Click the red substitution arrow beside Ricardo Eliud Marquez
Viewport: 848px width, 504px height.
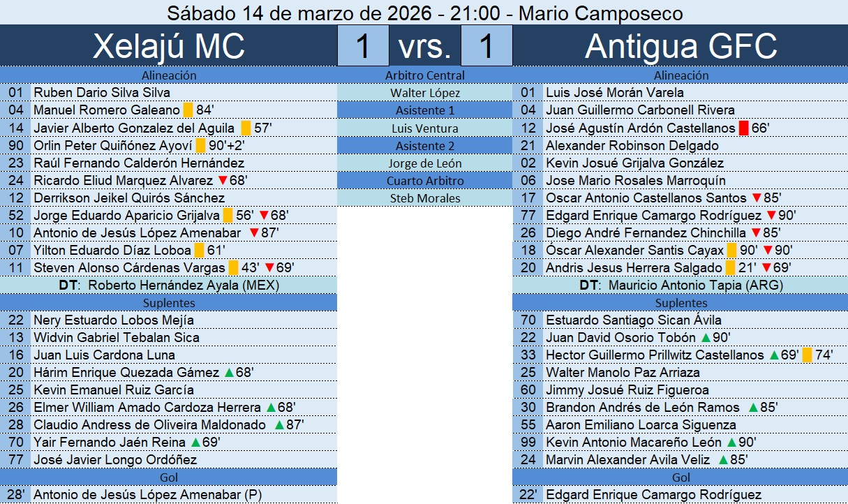[223, 181]
